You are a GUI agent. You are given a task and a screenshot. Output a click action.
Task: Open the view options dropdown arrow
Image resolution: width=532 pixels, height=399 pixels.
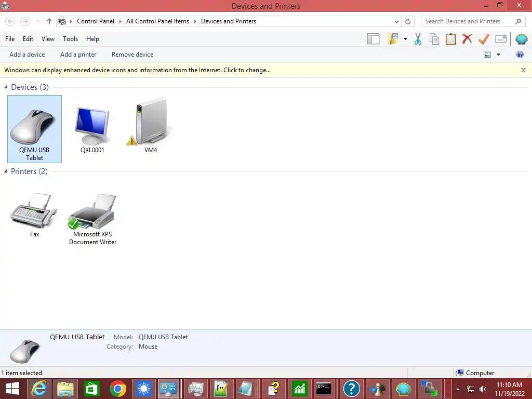click(x=498, y=55)
